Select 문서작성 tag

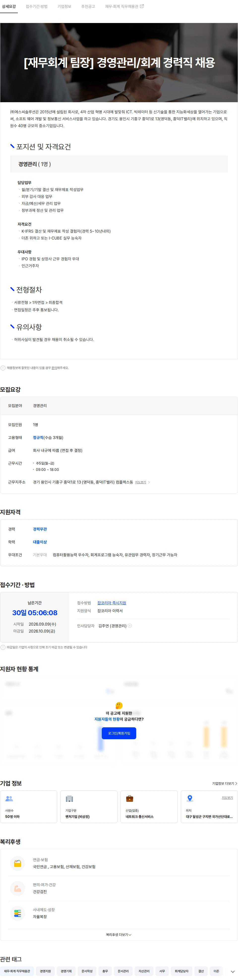87,971
